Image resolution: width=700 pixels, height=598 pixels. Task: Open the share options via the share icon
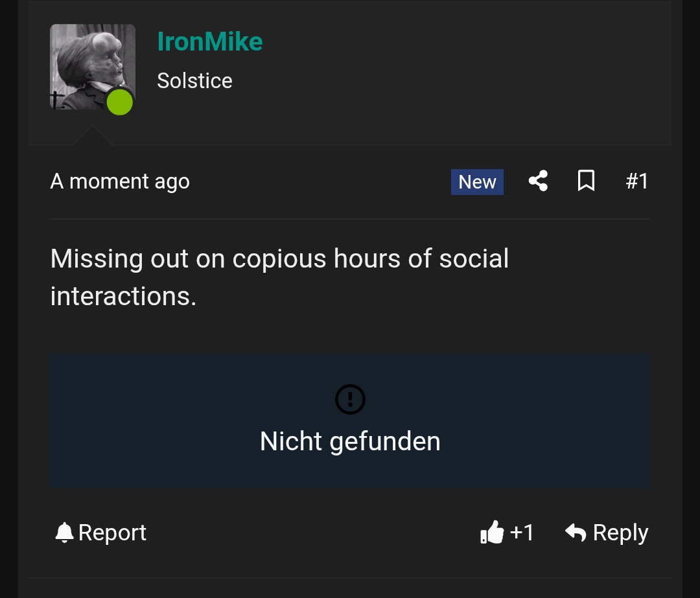click(537, 181)
